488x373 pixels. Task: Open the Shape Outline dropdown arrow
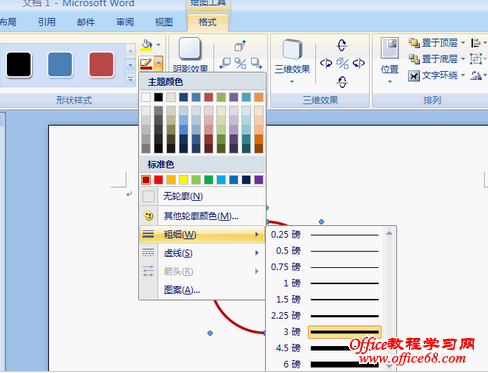[x=159, y=63]
